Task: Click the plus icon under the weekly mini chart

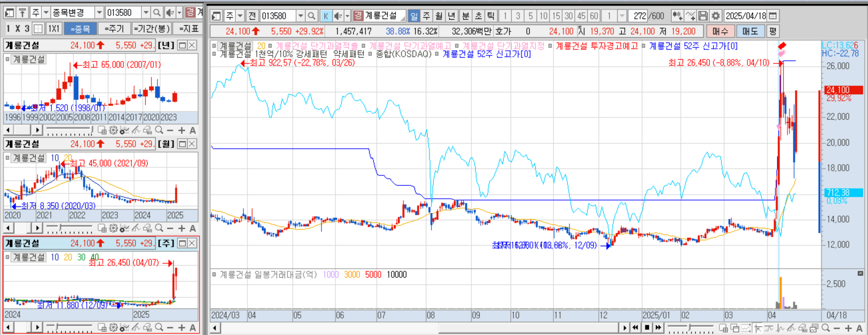Action: tap(181, 327)
